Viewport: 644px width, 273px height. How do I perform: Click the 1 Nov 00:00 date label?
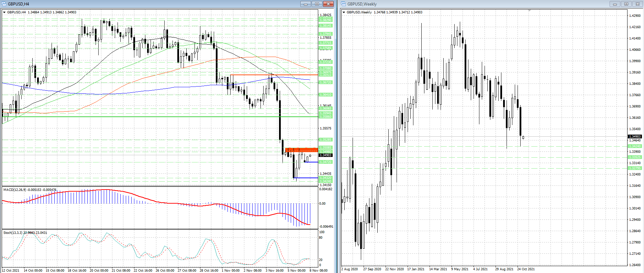coord(231,271)
